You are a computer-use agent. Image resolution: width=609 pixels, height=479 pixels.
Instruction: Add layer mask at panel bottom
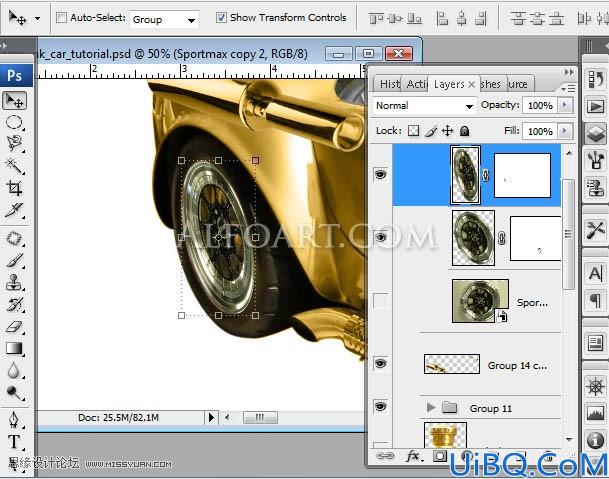click(x=440, y=456)
